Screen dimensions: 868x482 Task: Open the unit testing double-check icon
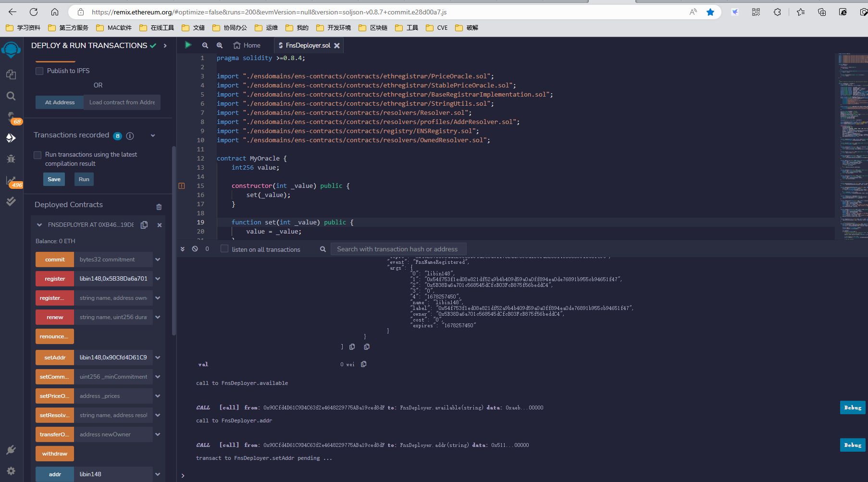tap(11, 201)
